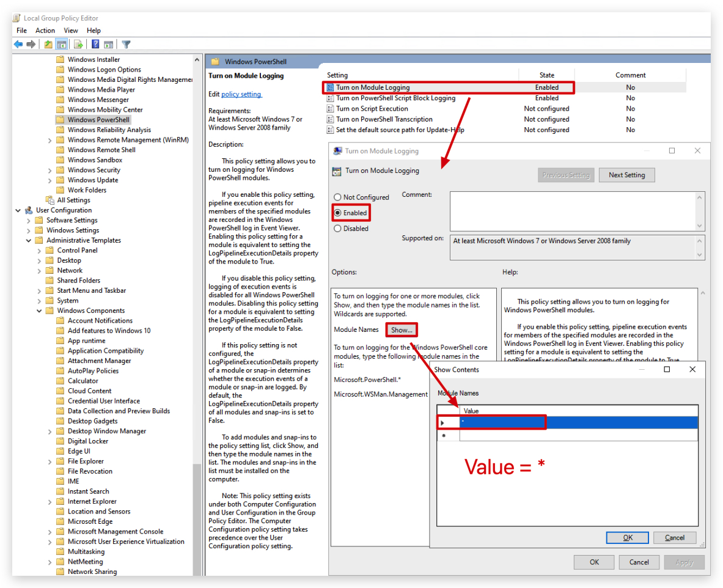Click the icon beside Turn on PowerShell Script Block Logging

point(330,98)
